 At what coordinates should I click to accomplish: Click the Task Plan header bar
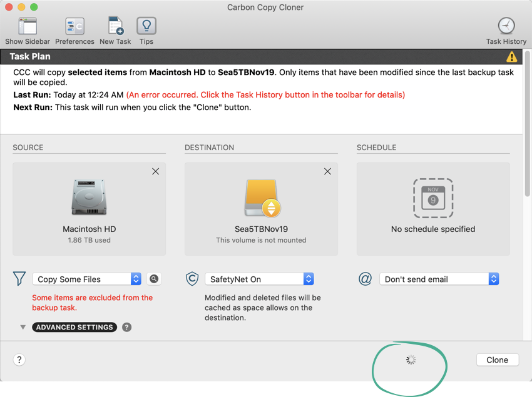[261, 57]
